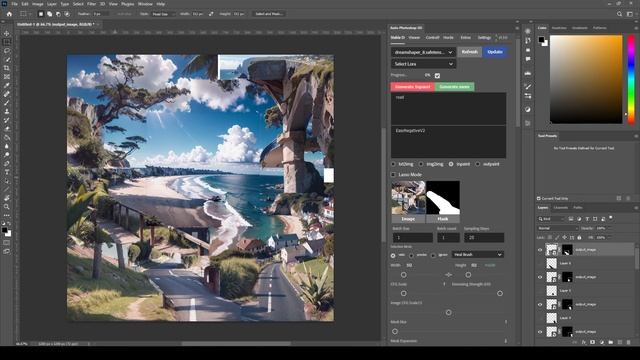
Task: Click the delete layer trash icon
Action: pos(629,342)
